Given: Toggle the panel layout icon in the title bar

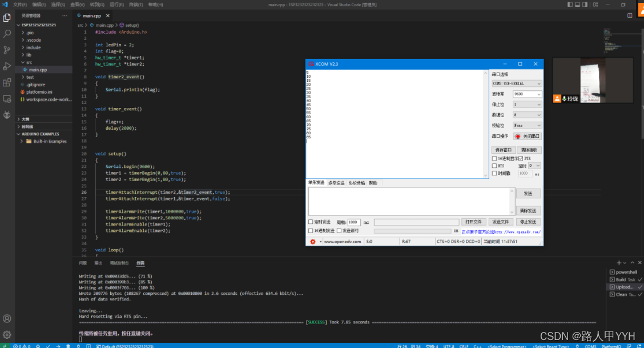Looking at the screenshot, I should pos(577,5).
